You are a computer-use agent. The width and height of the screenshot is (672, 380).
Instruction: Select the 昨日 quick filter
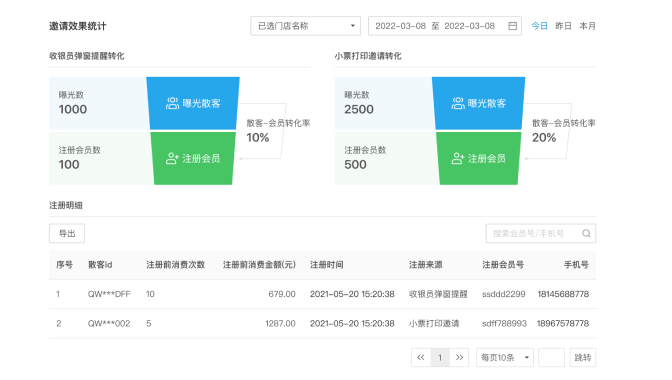coord(563,26)
